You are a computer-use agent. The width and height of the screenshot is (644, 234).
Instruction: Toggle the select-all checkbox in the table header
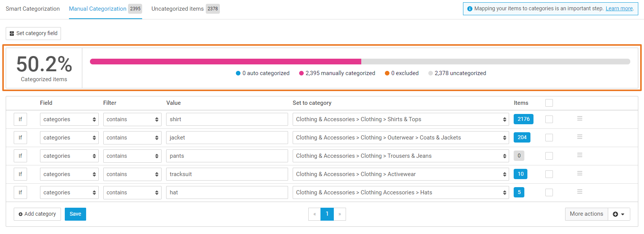pyautogui.click(x=549, y=103)
